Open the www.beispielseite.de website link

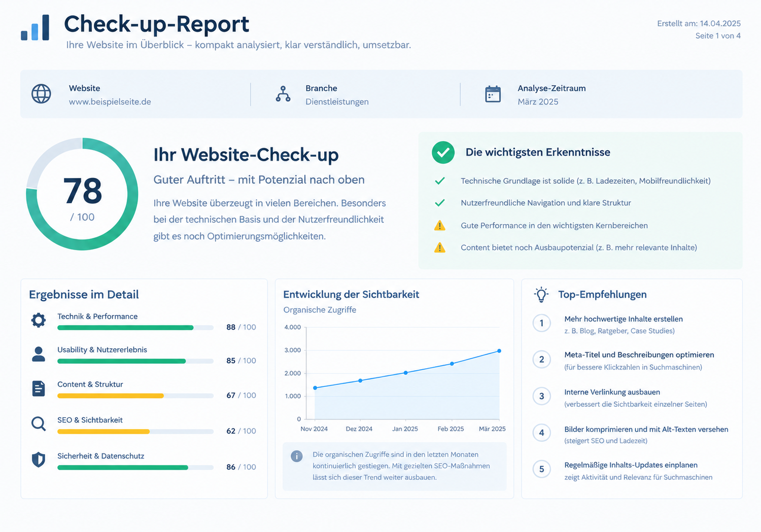tap(110, 101)
